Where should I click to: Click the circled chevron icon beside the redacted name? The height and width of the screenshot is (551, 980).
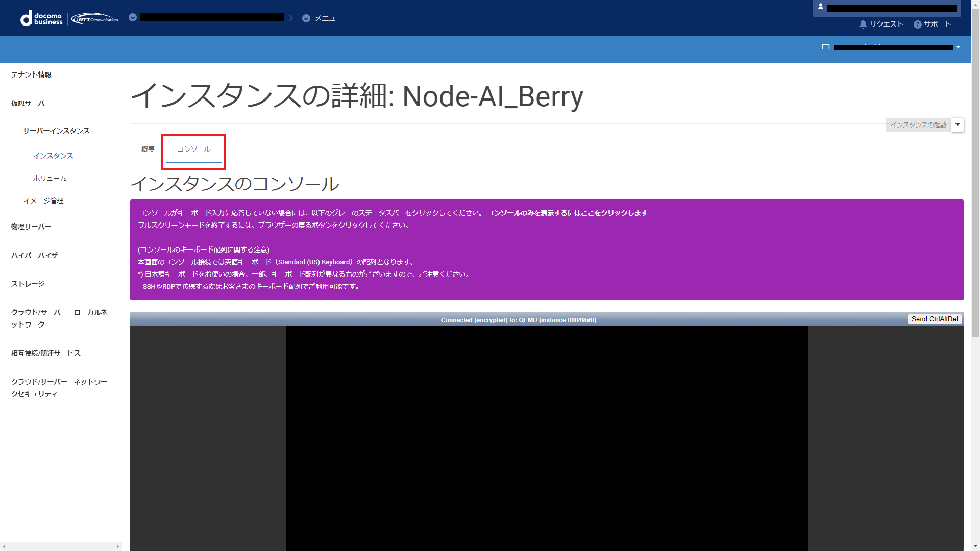coord(133,18)
